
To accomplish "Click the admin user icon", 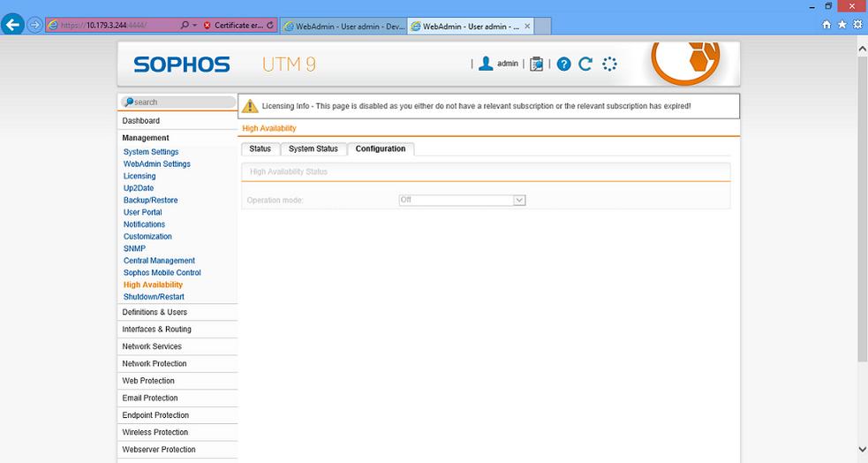I will point(486,64).
